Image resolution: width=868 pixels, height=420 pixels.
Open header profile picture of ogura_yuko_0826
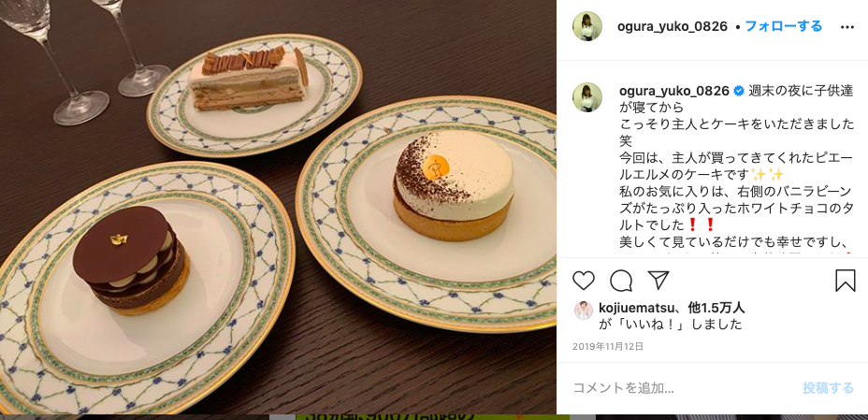pyautogui.click(x=586, y=26)
